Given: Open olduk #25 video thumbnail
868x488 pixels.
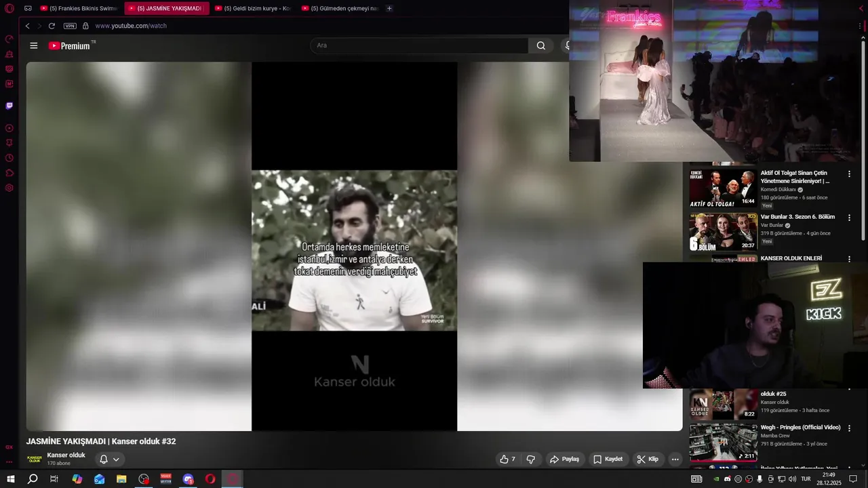Looking at the screenshot, I should pyautogui.click(x=723, y=404).
